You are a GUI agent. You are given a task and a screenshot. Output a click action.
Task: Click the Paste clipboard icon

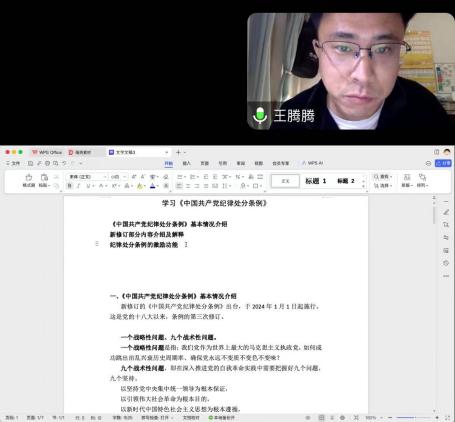pos(44,177)
